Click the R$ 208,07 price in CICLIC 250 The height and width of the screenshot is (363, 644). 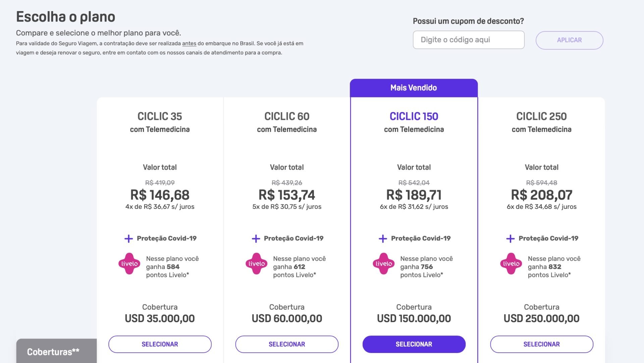tap(541, 195)
